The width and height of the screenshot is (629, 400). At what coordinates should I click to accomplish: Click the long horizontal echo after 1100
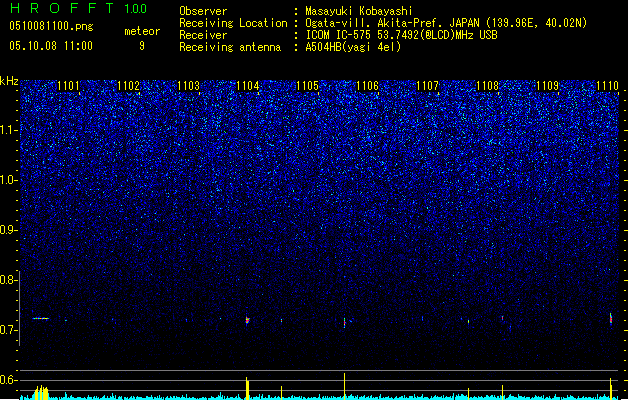click(41, 319)
